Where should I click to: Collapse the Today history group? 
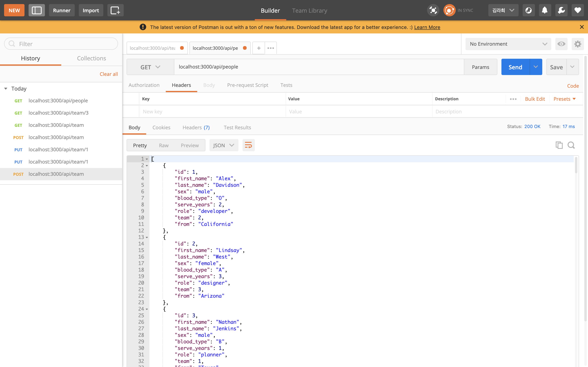(x=6, y=89)
